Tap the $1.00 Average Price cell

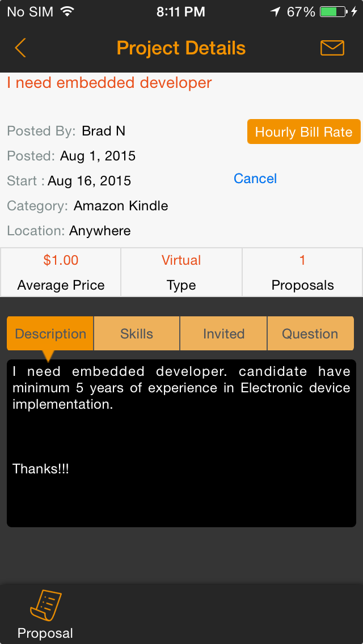(x=60, y=272)
